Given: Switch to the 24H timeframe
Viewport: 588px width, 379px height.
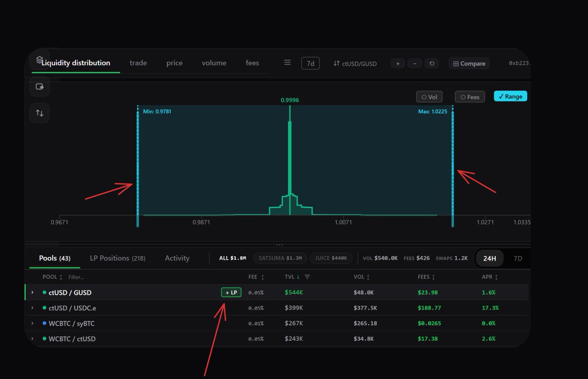Looking at the screenshot, I should pyautogui.click(x=490, y=259).
